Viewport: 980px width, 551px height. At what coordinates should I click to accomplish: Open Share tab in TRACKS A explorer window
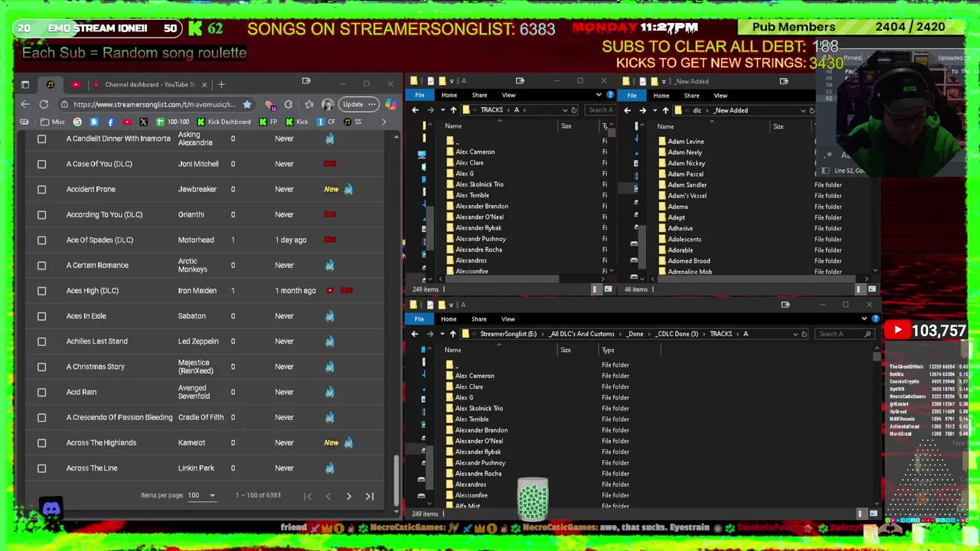pyautogui.click(x=479, y=95)
